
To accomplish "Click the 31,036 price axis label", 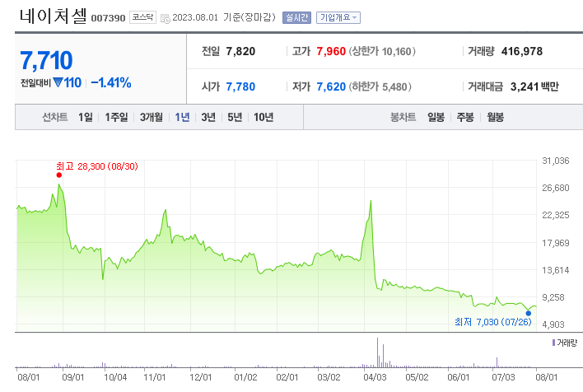I will pos(556,161).
